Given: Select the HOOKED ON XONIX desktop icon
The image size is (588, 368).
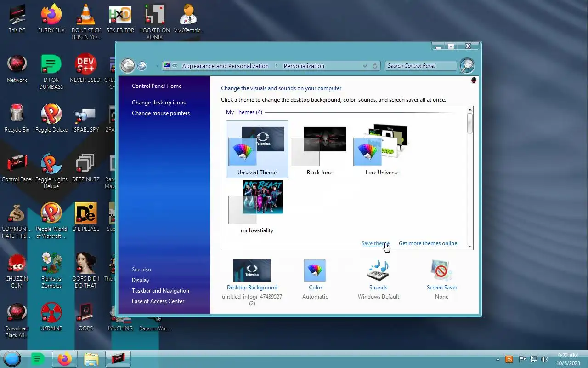Looking at the screenshot, I should point(154,22).
